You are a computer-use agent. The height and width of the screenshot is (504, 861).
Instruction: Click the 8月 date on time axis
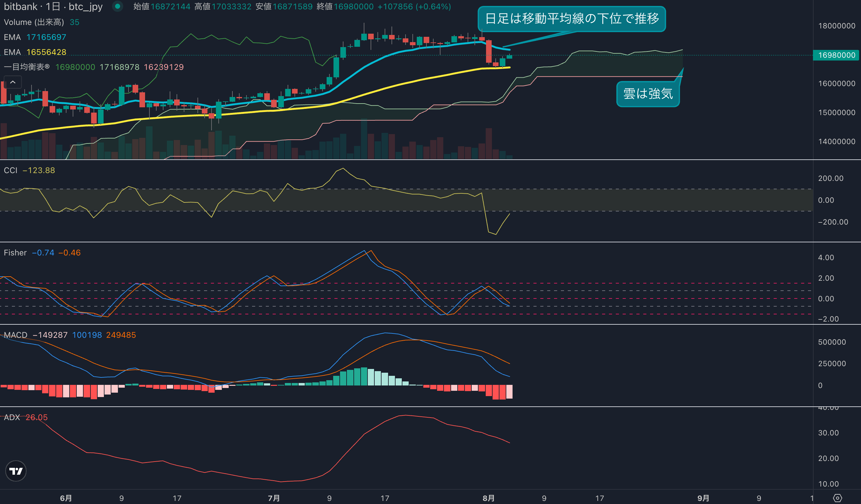coord(489,498)
